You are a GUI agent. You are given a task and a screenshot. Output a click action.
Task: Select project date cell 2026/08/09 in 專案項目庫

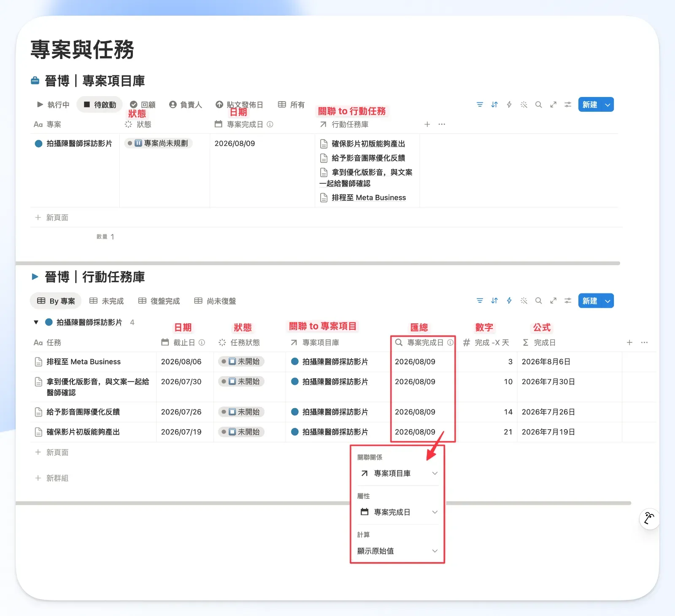235,143
